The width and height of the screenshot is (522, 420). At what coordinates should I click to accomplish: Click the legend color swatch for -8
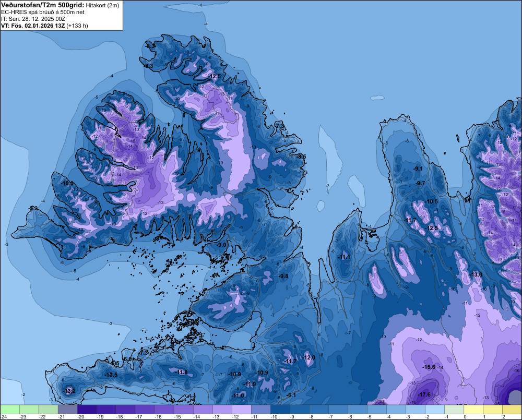(x=318, y=410)
